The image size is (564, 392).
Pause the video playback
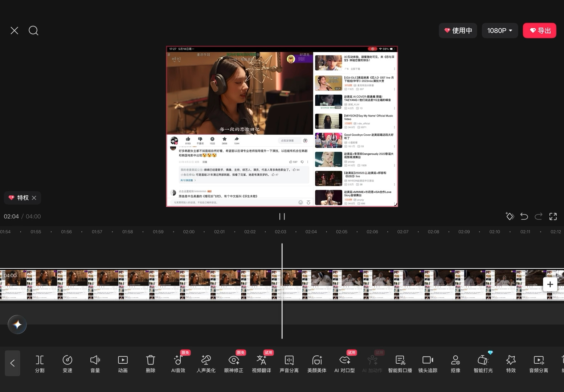[282, 217]
